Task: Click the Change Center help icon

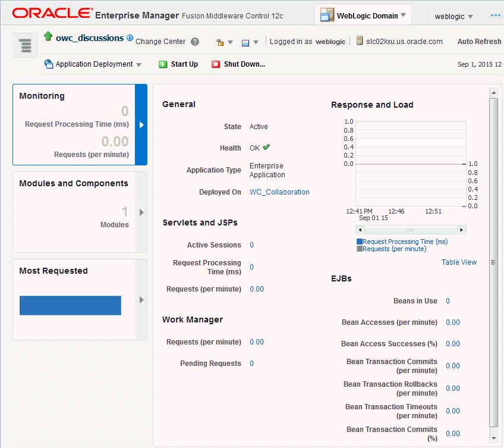Action: click(x=195, y=42)
